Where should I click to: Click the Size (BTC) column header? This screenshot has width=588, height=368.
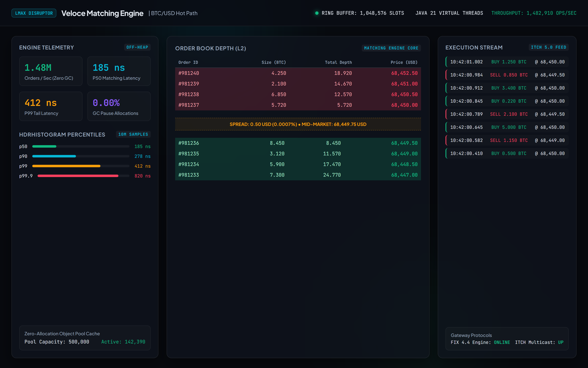pos(274,62)
